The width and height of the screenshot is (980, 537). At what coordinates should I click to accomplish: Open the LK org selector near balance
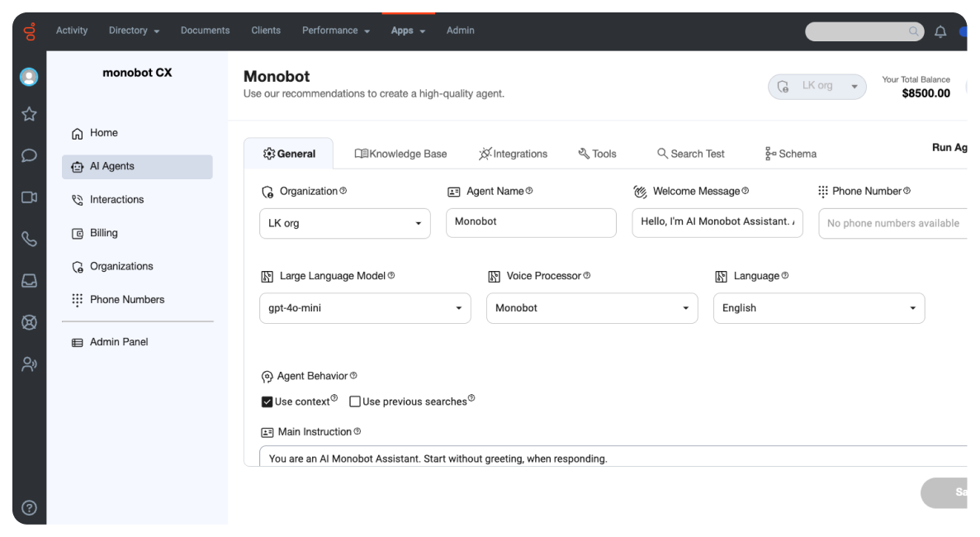pos(817,86)
